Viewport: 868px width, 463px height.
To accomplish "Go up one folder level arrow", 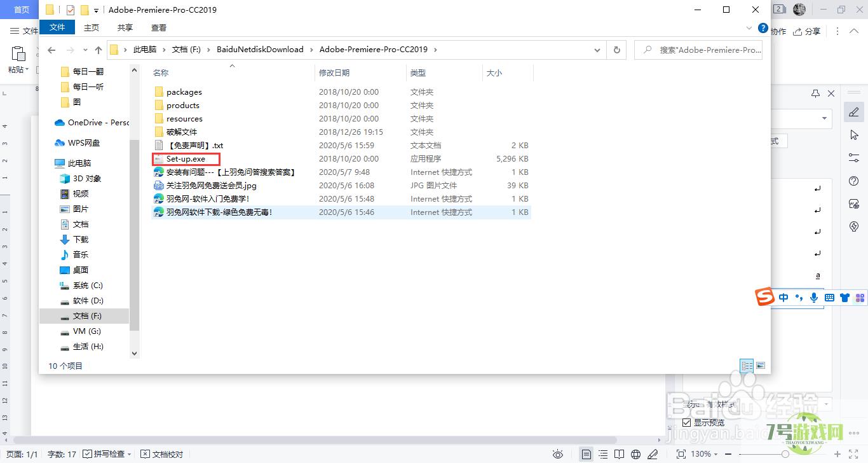I will tap(98, 50).
